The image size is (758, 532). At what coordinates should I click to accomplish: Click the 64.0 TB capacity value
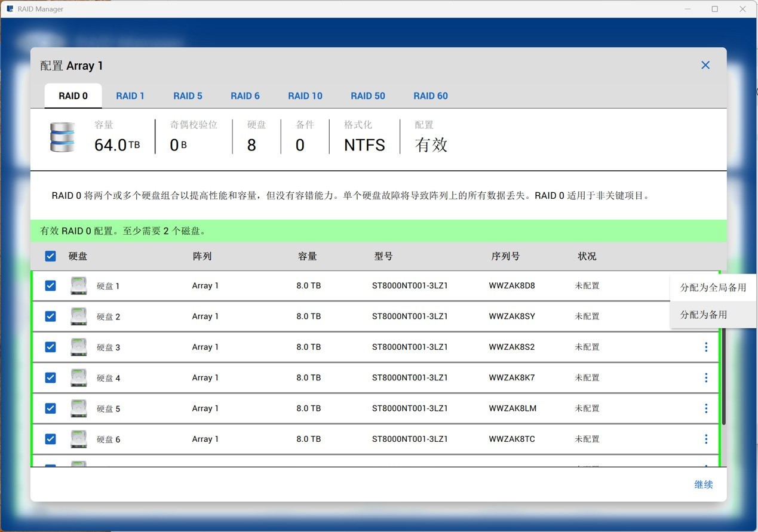point(117,145)
